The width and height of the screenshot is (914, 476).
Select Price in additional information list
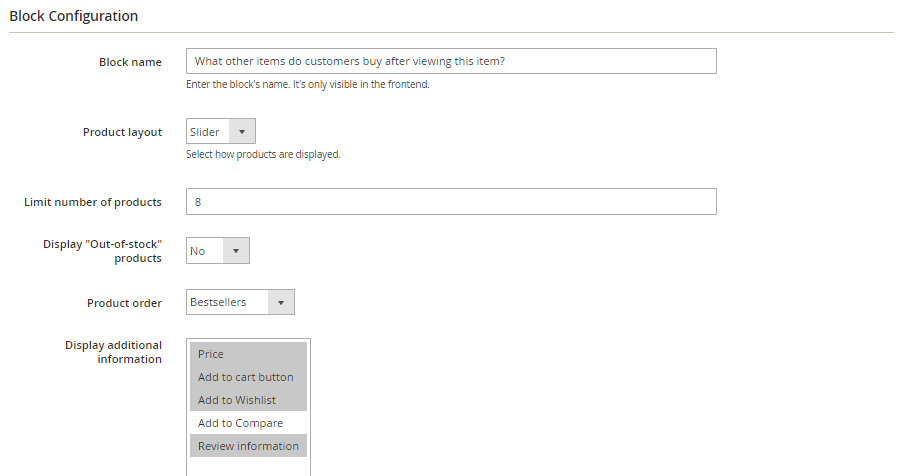click(248, 354)
